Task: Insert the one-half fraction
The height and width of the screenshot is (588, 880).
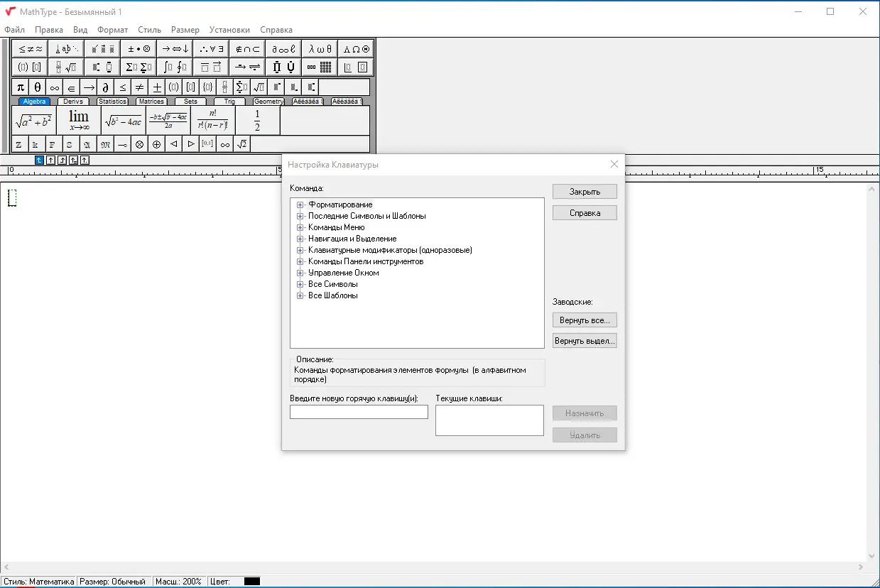Action: [x=257, y=120]
